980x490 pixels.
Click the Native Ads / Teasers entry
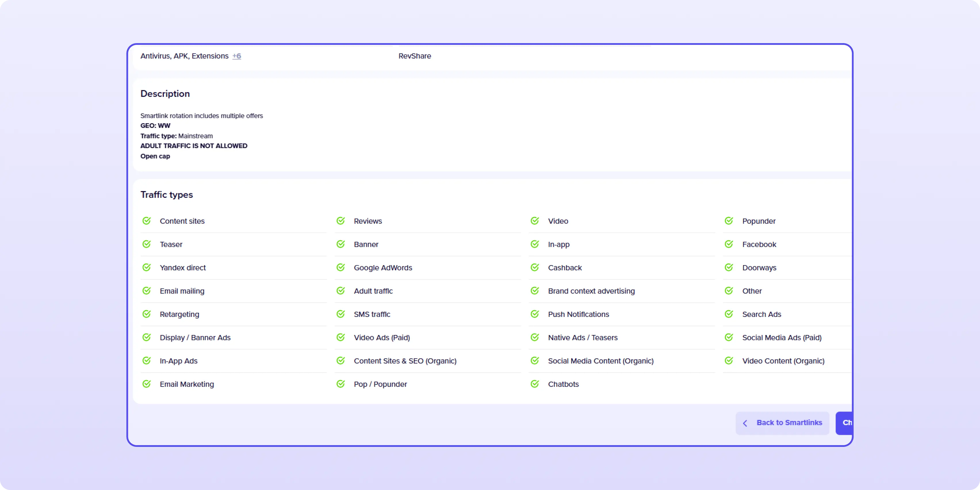(x=582, y=337)
